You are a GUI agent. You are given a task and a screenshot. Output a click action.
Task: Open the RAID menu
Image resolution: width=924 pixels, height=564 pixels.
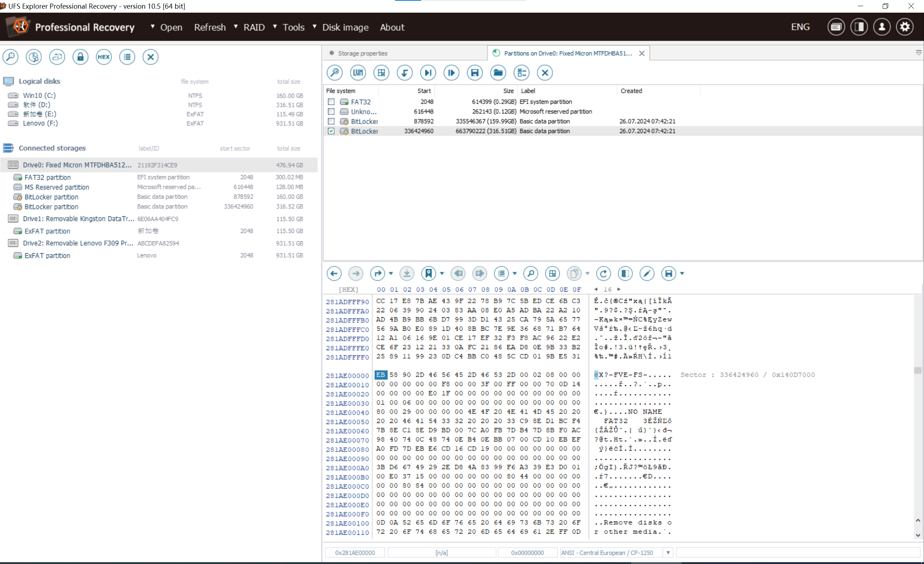(x=254, y=27)
